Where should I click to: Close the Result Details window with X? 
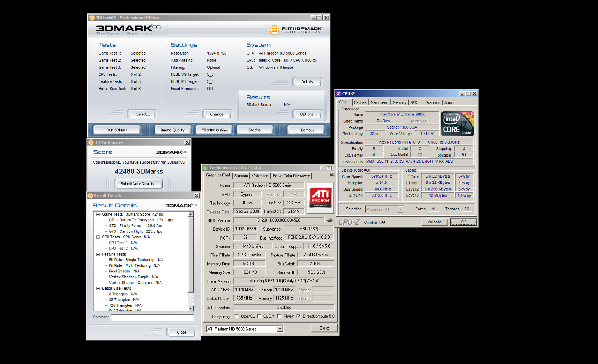point(197,195)
